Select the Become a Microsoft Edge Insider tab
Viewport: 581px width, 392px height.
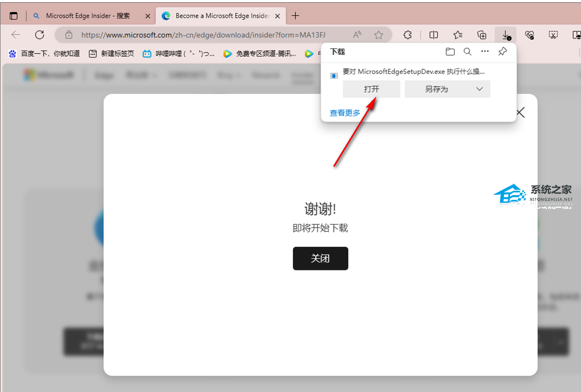pos(221,16)
